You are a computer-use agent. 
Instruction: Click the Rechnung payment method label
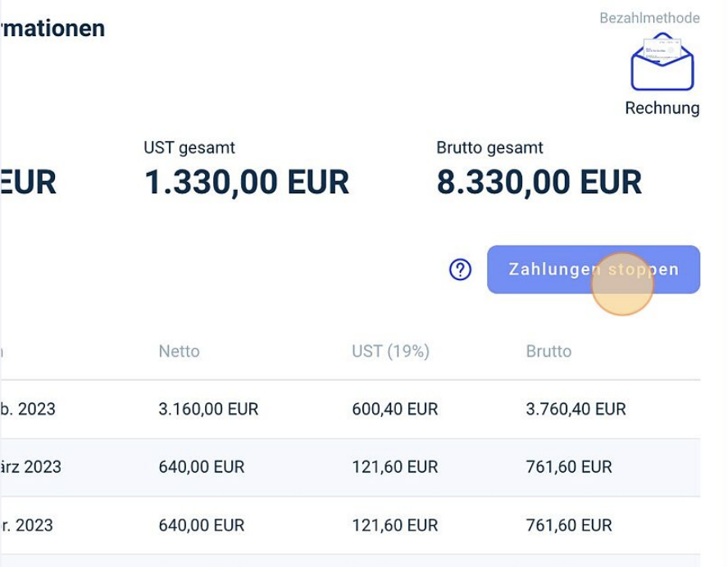662,108
